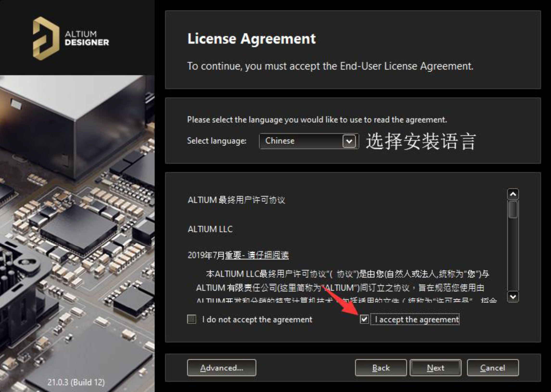
Task: Uncheck "I accept the agreement" checkbox
Action: [364, 319]
